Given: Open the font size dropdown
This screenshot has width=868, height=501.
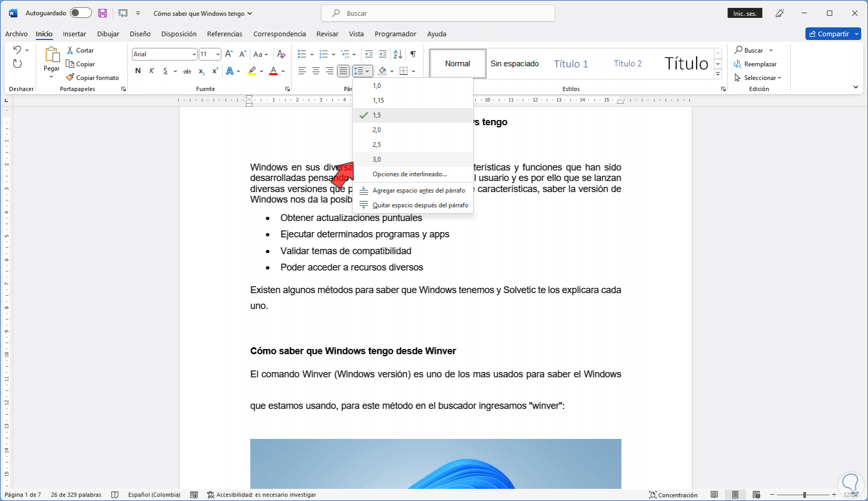Looking at the screenshot, I should point(218,54).
